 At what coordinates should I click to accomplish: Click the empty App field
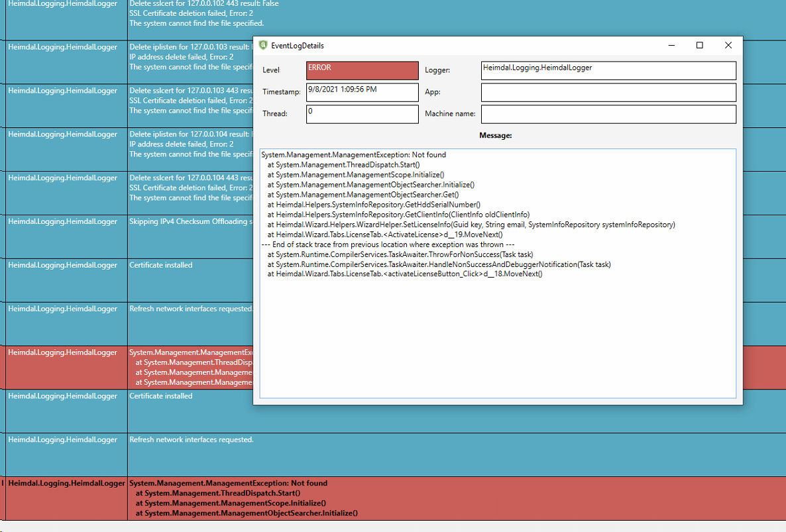[x=608, y=92]
